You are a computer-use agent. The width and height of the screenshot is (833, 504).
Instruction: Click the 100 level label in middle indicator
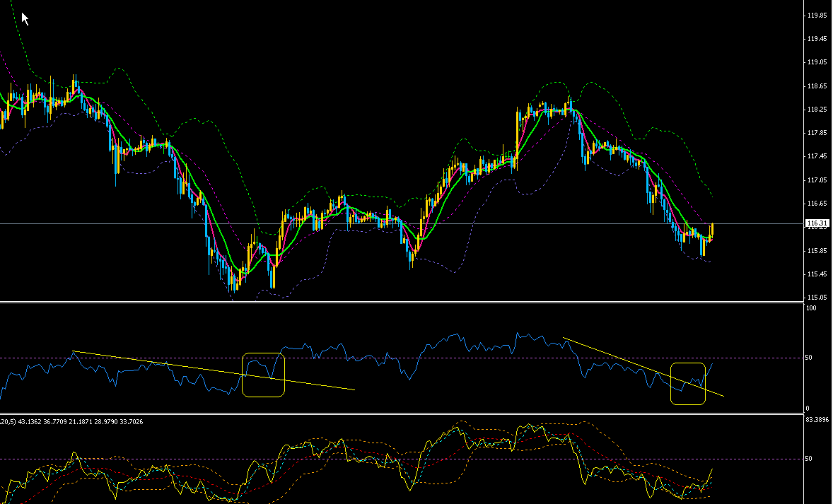tap(810, 308)
